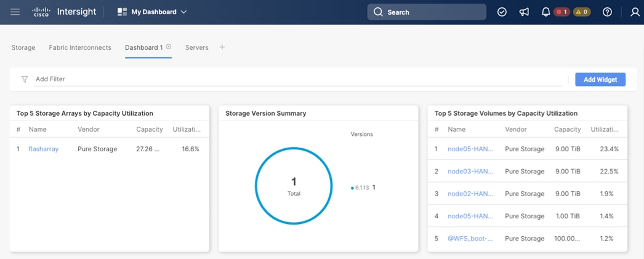
Task: Click the dashboard grid icon beside My Dashboard
Action: (x=122, y=12)
